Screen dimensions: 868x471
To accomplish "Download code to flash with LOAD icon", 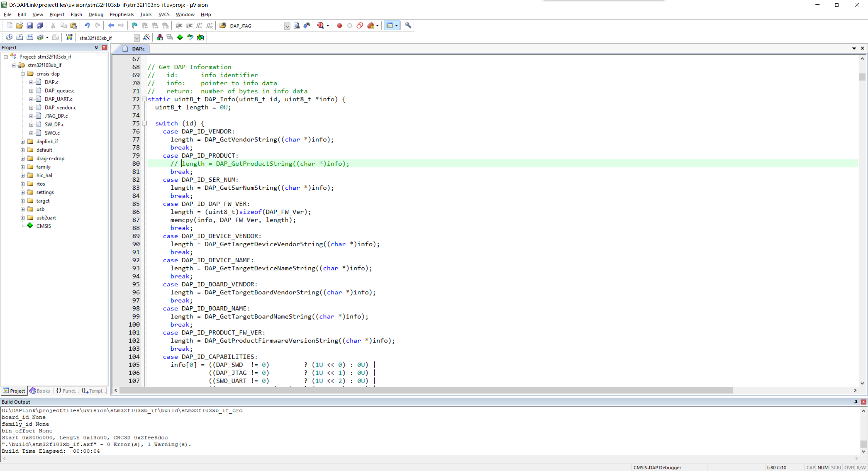I will click(69, 37).
